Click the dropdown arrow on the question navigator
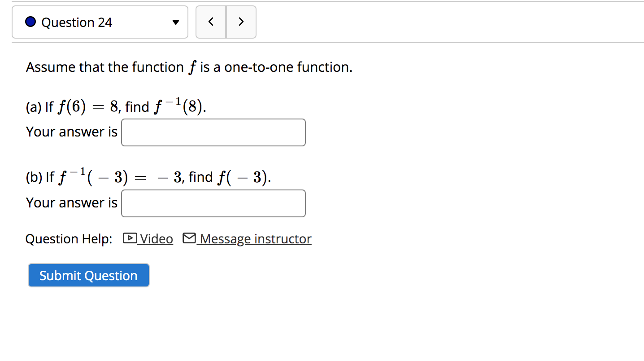644x361 pixels. tap(176, 22)
